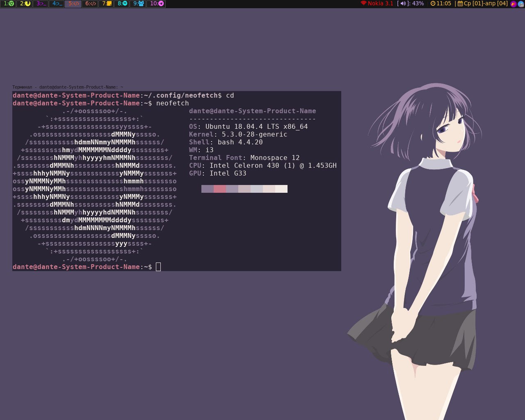Click the first color swatch in neofetch palette
The width and height of the screenshot is (525, 420).
click(x=208, y=189)
